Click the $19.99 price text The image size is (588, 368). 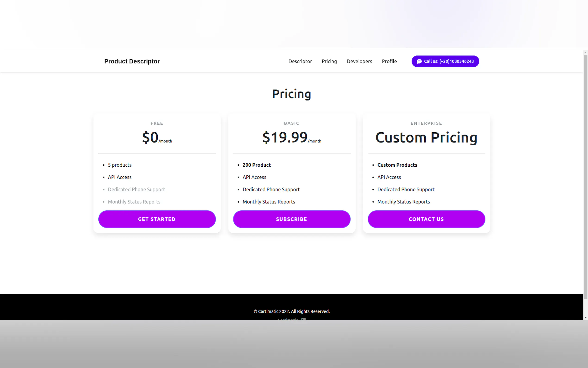click(285, 137)
